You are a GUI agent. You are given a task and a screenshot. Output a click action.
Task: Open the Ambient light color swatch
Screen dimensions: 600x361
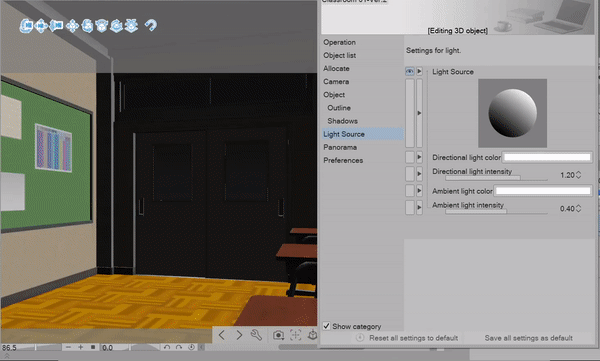543,191
